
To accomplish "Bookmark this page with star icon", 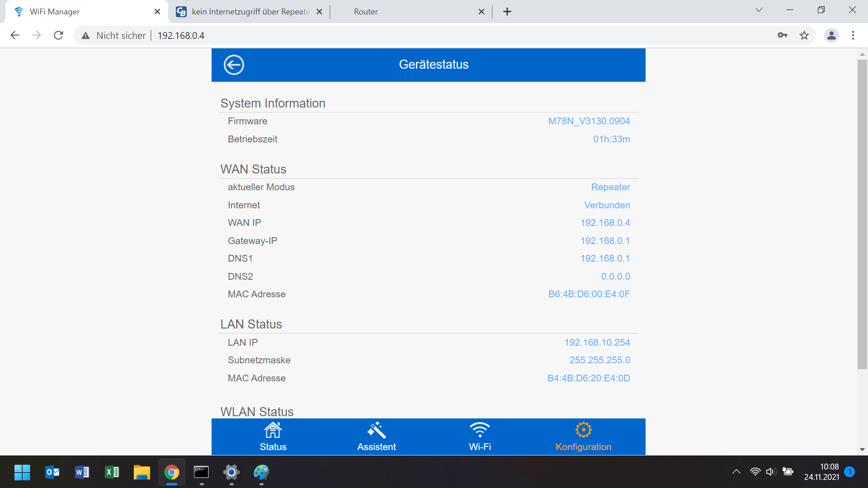I will (x=804, y=35).
